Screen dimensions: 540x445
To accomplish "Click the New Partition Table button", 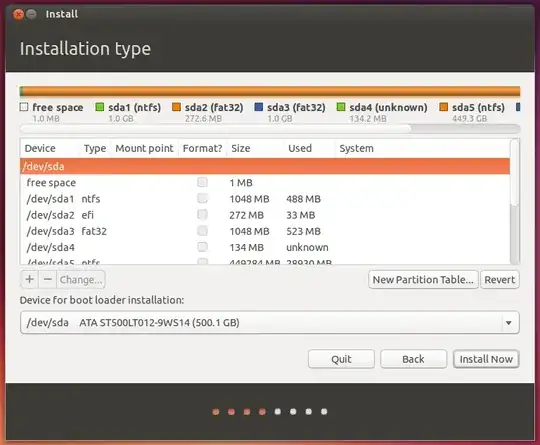I will tap(423, 280).
